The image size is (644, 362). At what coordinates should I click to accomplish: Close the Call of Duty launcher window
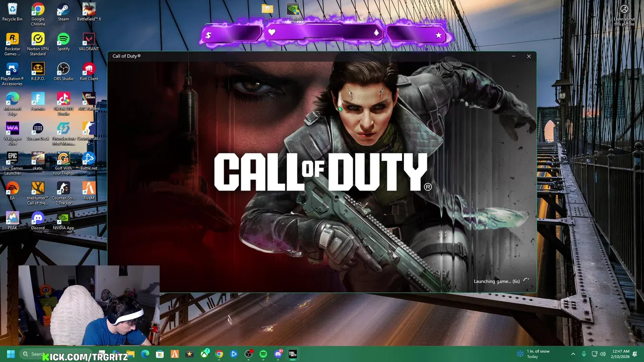pyautogui.click(x=529, y=56)
